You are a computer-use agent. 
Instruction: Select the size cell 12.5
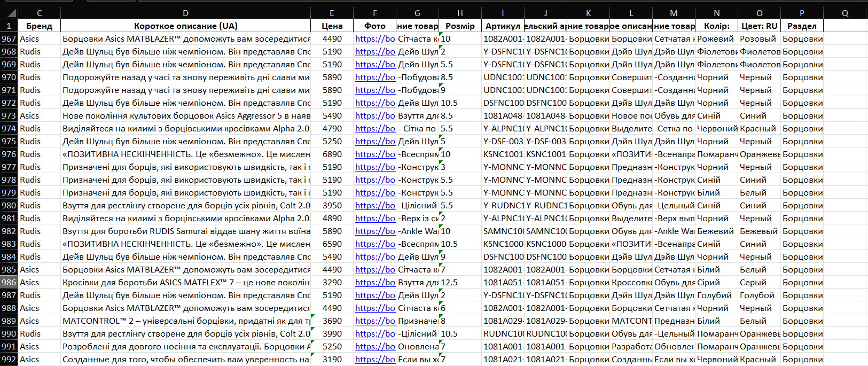(x=460, y=282)
